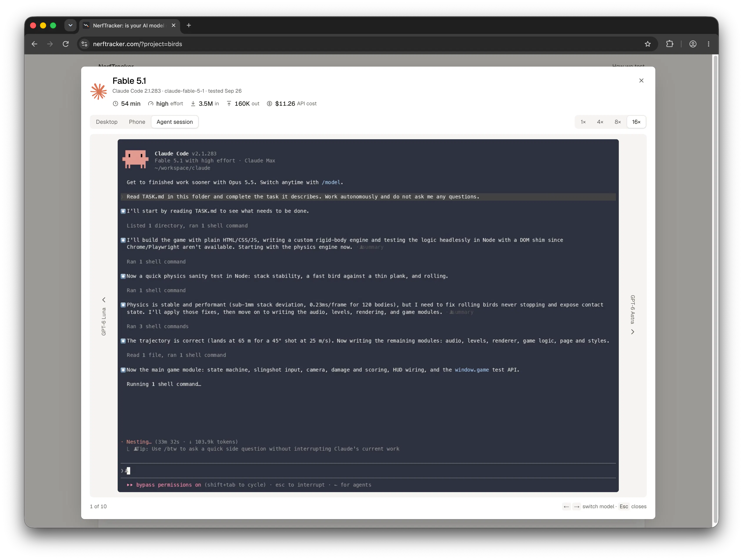
Task: Click the yellow macOS minimize button
Action: coord(43,25)
